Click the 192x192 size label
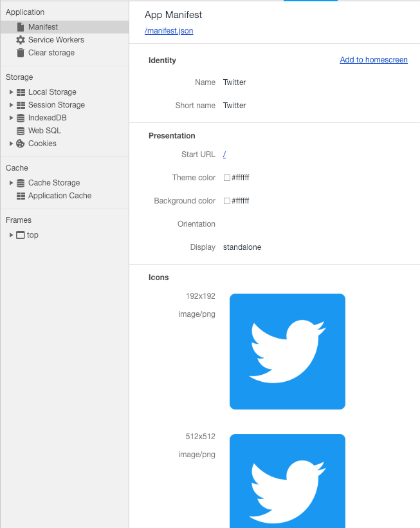Screen dimensions: 420x528 tap(201, 296)
